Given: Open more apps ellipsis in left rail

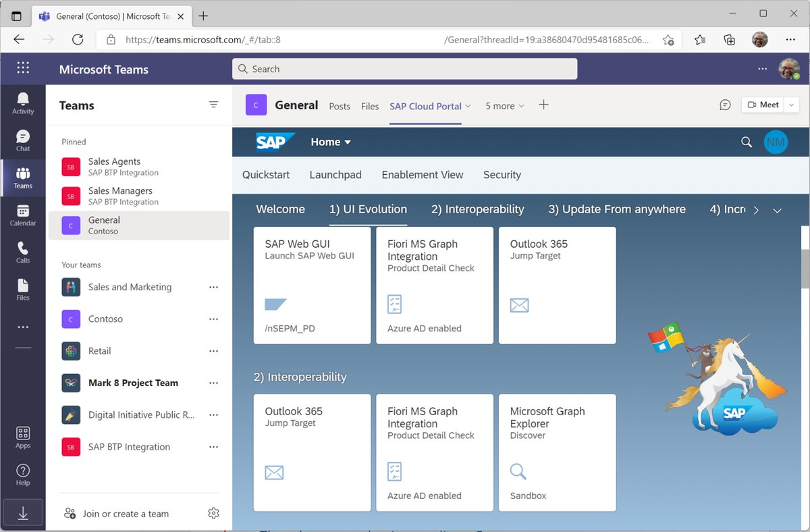Looking at the screenshot, I should 23,327.
